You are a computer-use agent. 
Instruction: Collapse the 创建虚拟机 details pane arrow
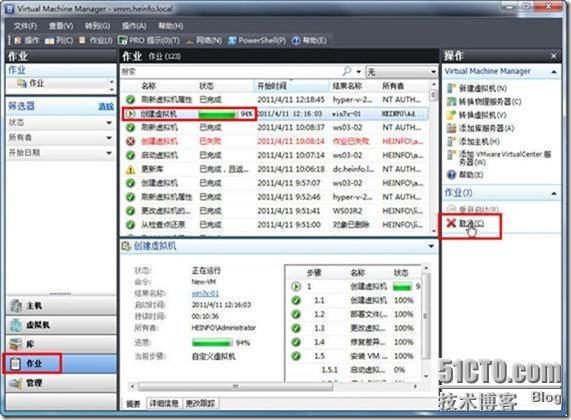431,246
